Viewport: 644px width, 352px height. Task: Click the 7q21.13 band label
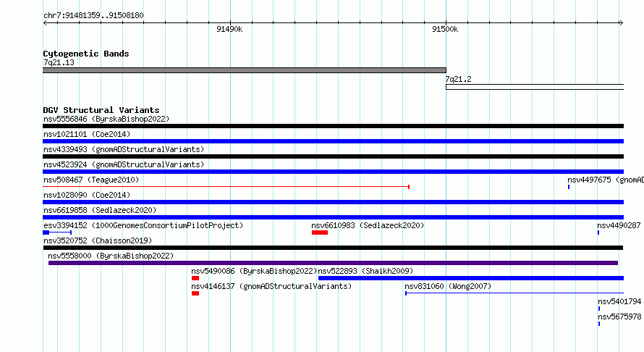(x=59, y=62)
